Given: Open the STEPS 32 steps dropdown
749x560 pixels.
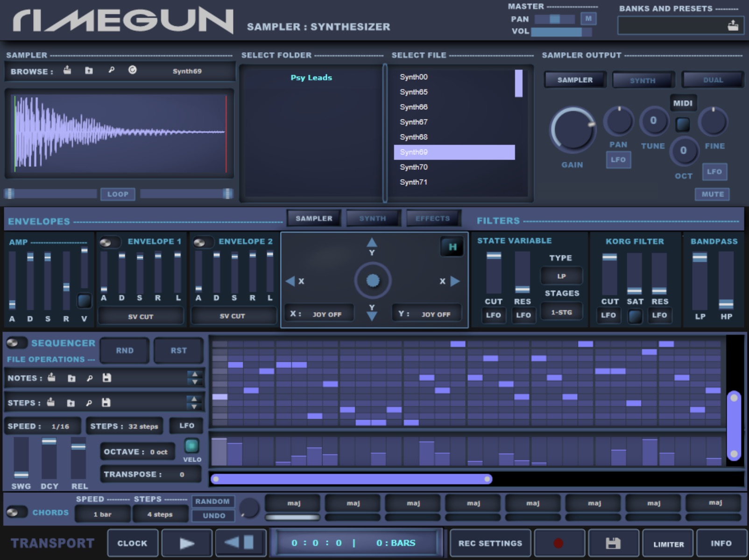Looking at the screenshot, I should 124,426.
